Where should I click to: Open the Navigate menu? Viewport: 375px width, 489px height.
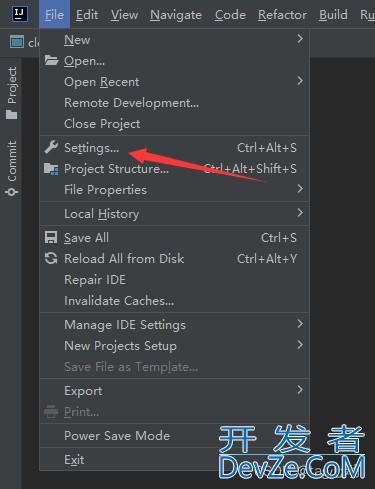[176, 15]
